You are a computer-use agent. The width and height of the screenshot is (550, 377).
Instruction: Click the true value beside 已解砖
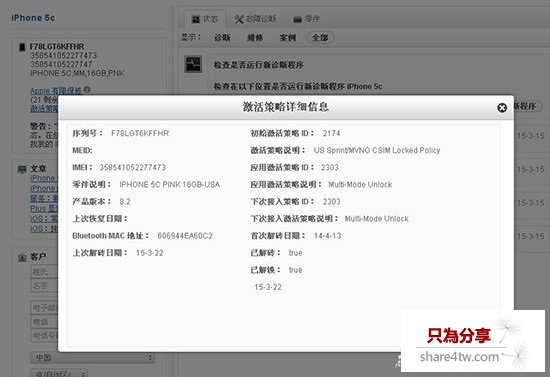tap(295, 253)
